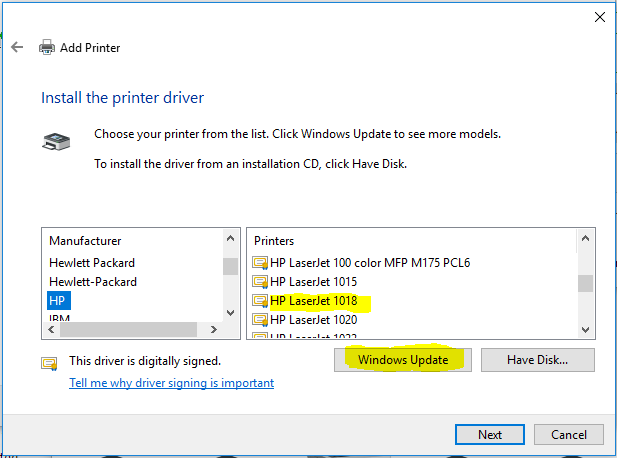Click the large printer graphic beside the instructions

57,141
